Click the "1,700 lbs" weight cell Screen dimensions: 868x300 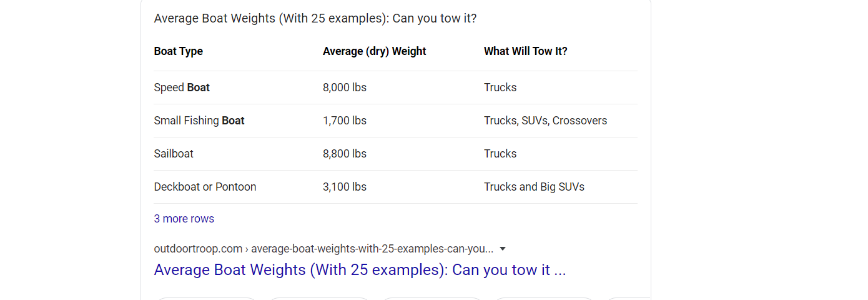point(344,121)
